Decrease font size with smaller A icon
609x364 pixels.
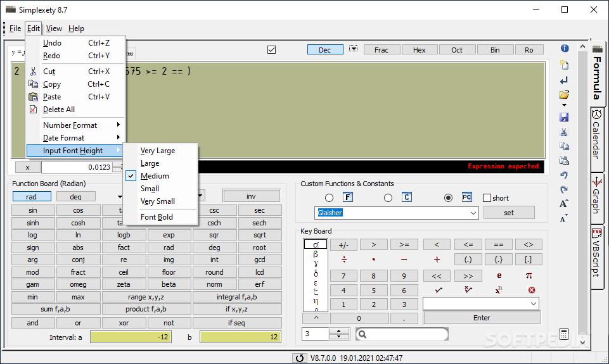coord(563,218)
